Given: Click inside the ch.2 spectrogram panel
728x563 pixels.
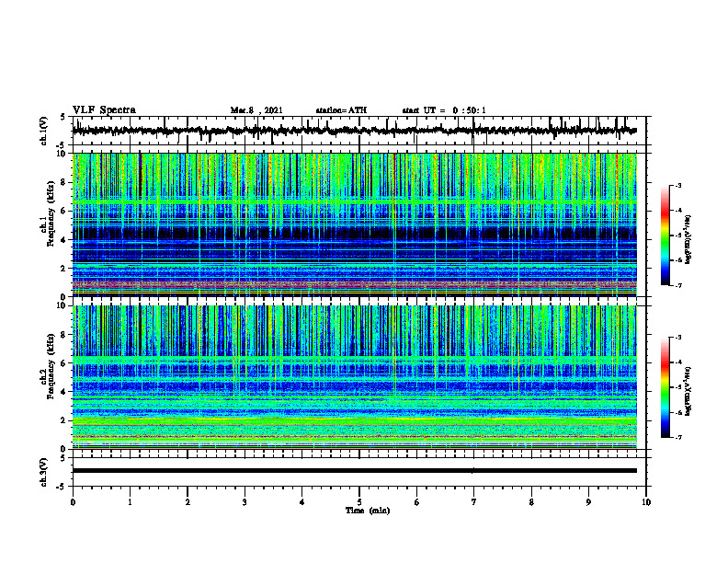Looking at the screenshot, I should (x=355, y=377).
